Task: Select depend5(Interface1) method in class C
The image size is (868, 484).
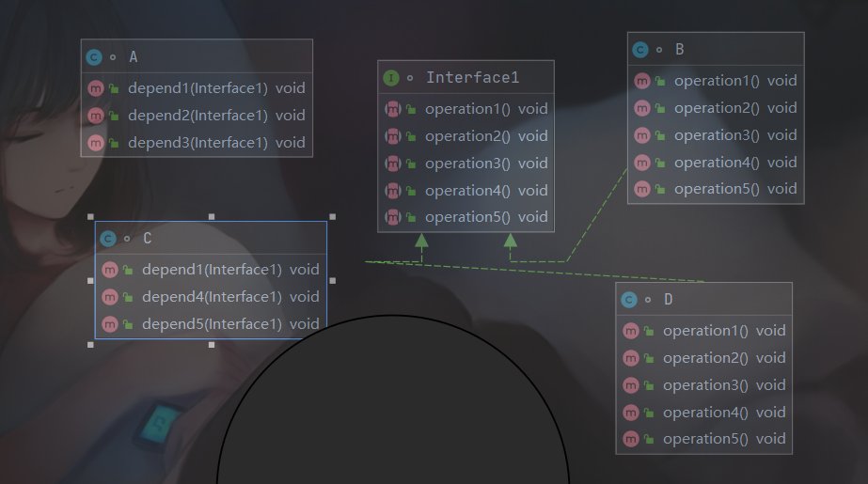Action: [211, 323]
